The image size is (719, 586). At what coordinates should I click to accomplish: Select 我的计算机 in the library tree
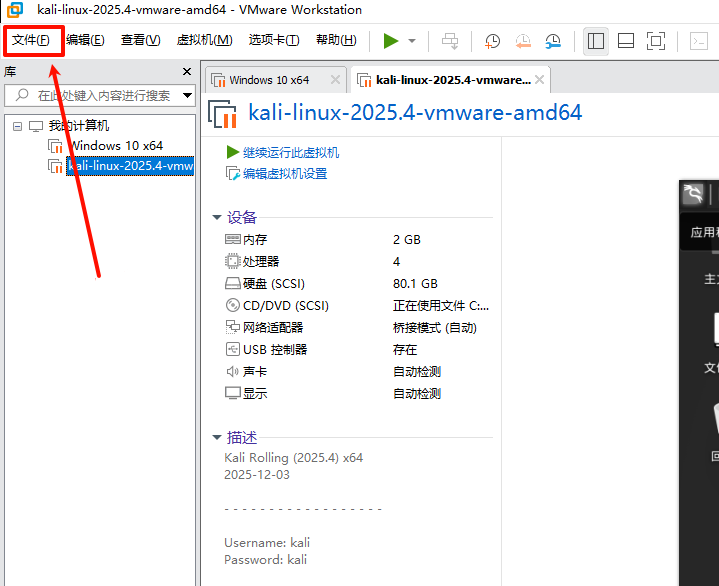(79, 126)
